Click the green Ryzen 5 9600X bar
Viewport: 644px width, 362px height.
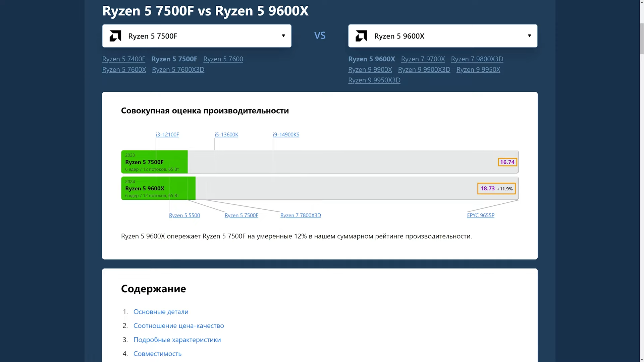coord(158,188)
